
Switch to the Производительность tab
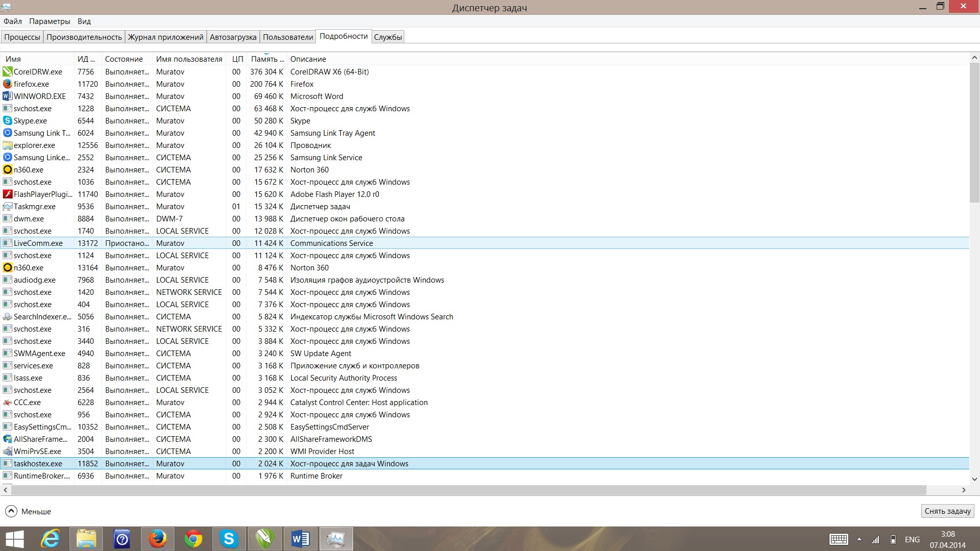tap(84, 37)
